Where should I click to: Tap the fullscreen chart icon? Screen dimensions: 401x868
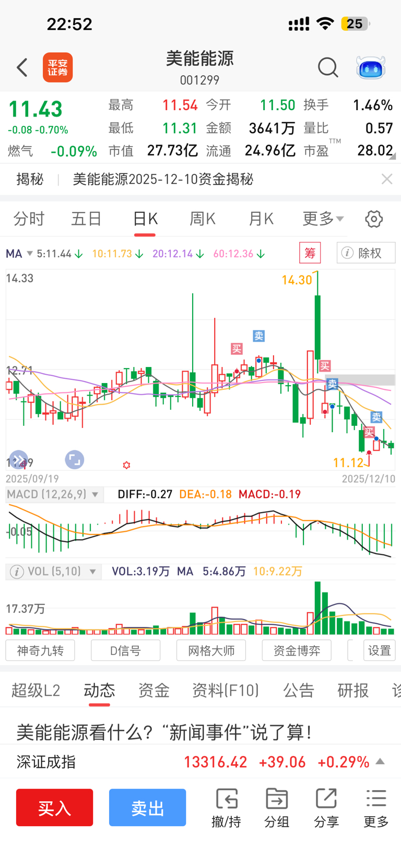[x=74, y=459]
